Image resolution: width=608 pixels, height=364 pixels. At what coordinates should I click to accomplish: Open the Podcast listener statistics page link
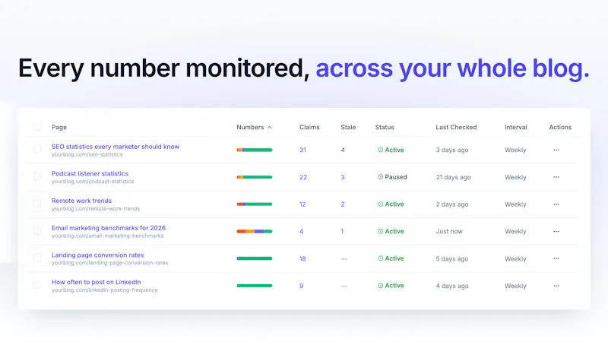90,174
